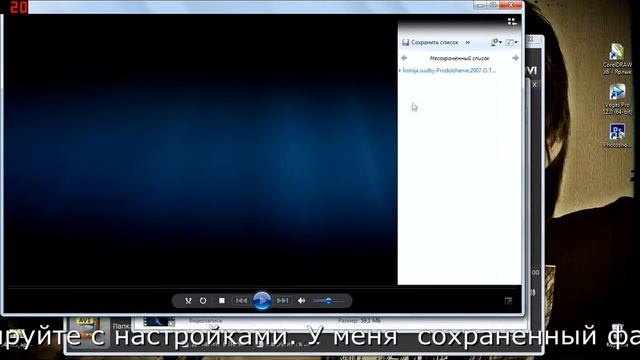640x360 pixels.
Task: Jump to the previous track
Action: coord(241,301)
